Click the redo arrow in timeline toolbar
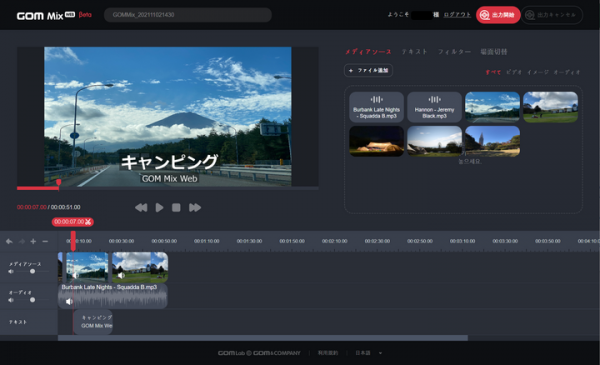 [22, 241]
